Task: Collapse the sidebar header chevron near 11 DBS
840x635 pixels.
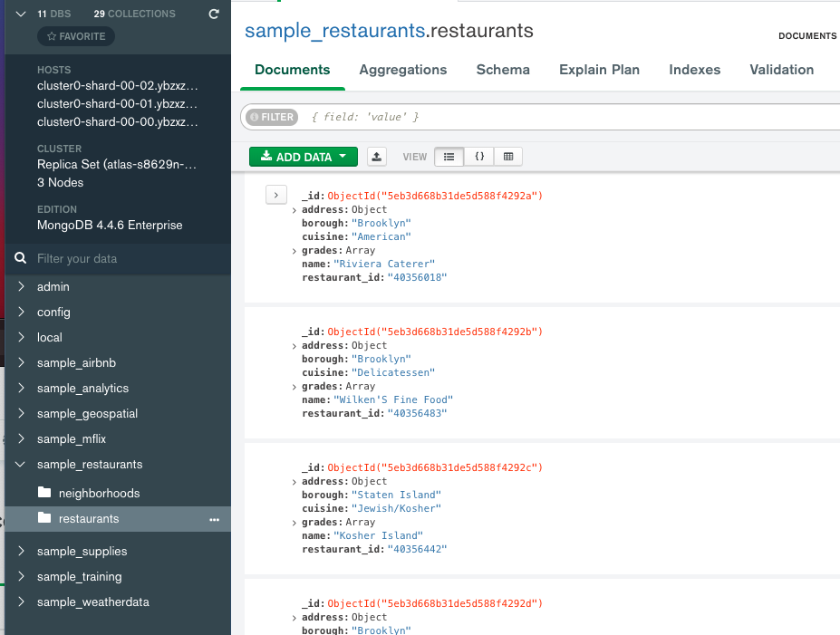Action: click(21, 14)
